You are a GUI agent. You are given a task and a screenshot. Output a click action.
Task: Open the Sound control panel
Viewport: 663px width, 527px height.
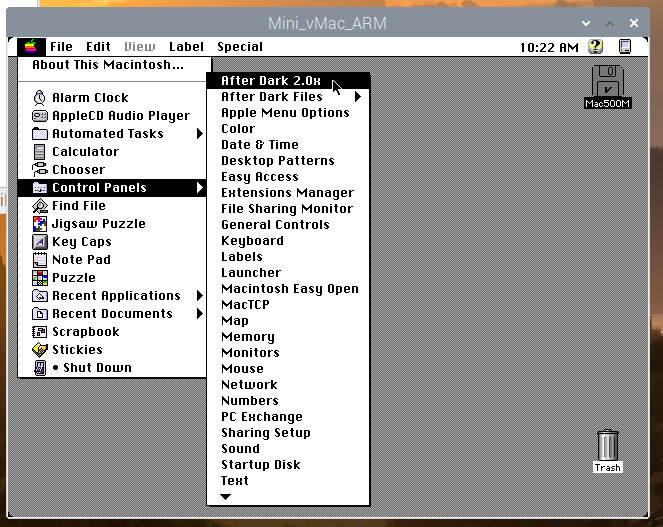(288, 449)
